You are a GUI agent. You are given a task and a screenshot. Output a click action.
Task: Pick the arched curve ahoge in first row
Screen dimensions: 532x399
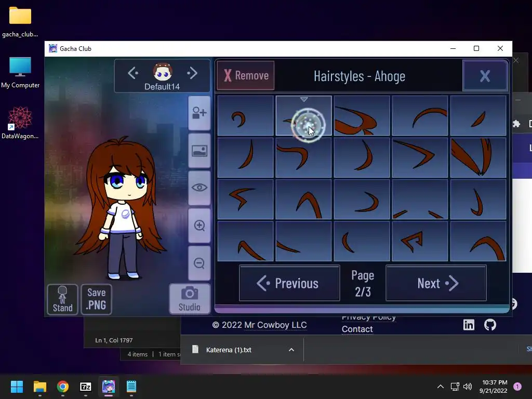[420, 116]
